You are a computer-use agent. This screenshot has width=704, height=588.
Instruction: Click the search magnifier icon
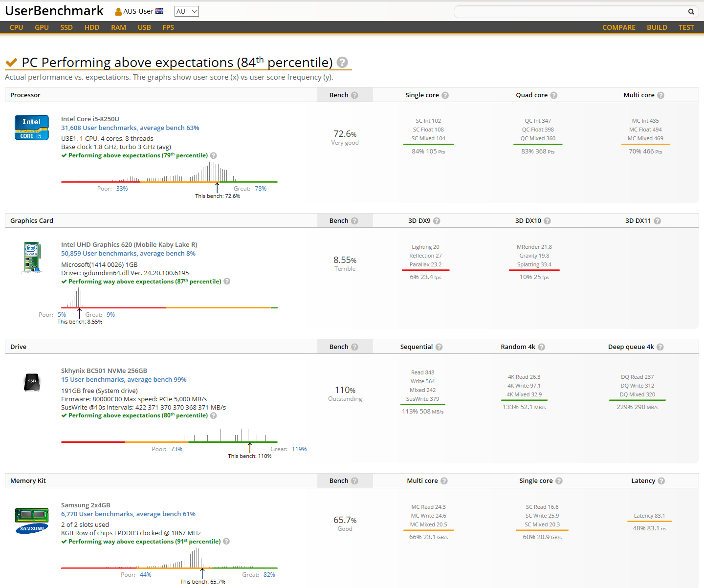click(x=691, y=12)
